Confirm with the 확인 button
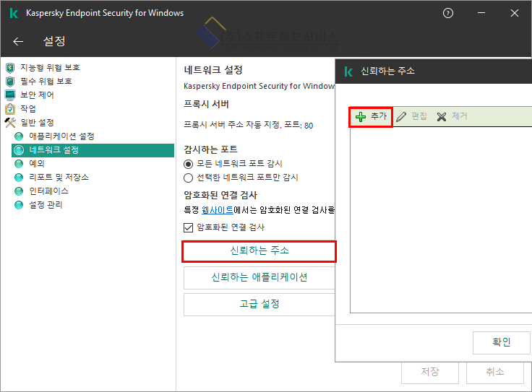 501,342
